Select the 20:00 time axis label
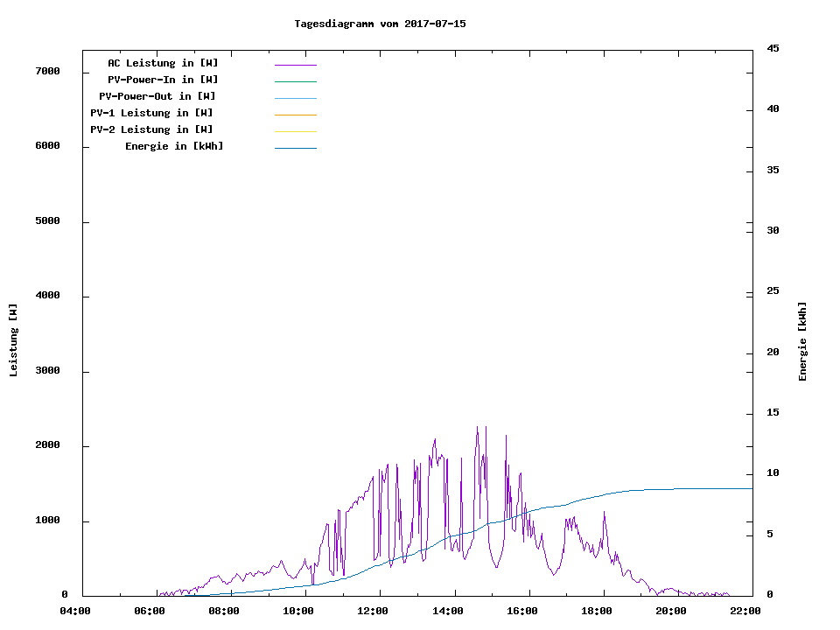840x630 pixels. (x=670, y=611)
